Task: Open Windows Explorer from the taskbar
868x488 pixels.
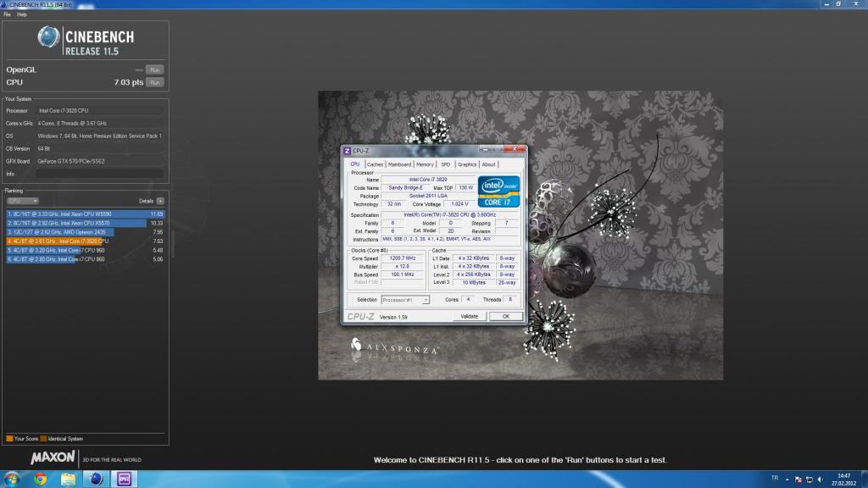Action: 68,480
